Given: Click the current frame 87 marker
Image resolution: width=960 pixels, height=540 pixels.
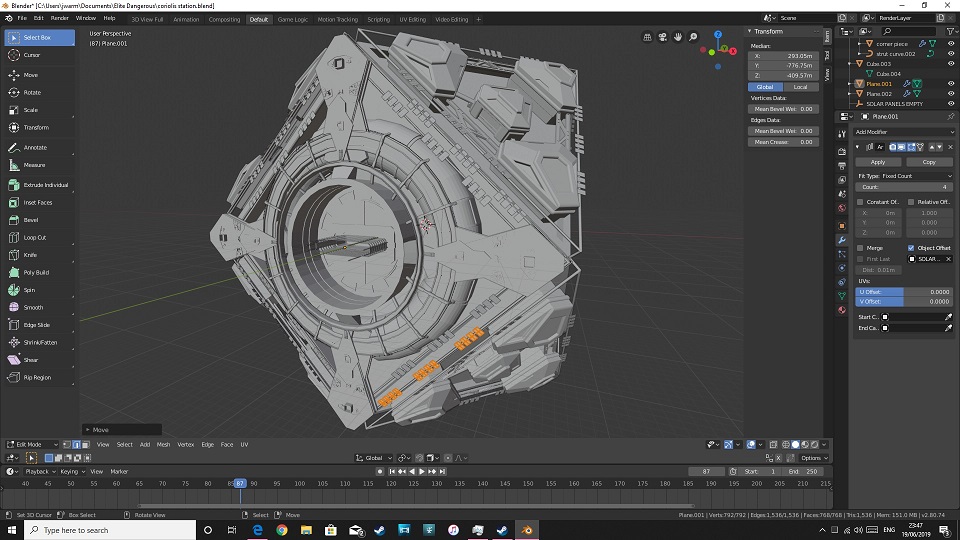Looking at the screenshot, I should click(239, 484).
